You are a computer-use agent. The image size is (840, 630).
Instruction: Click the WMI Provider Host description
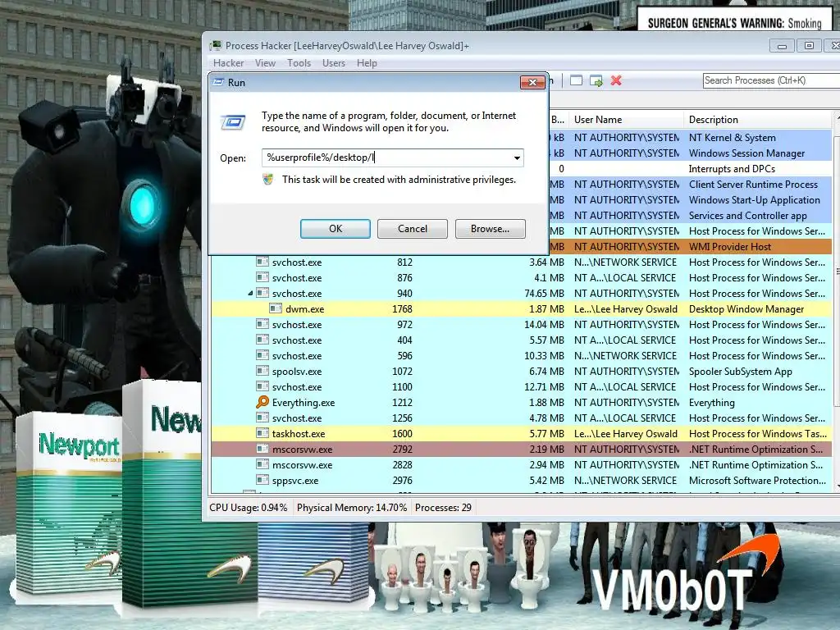click(x=729, y=246)
